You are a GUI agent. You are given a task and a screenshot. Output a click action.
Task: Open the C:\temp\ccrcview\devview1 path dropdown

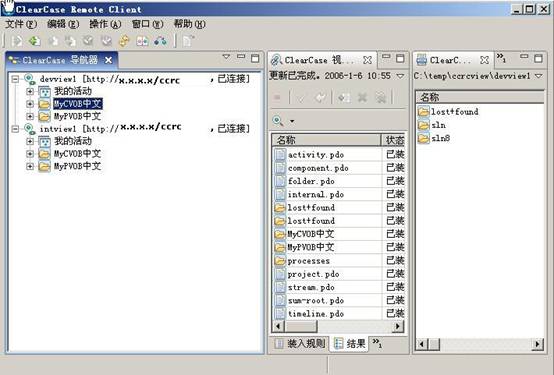pyautogui.click(x=538, y=76)
